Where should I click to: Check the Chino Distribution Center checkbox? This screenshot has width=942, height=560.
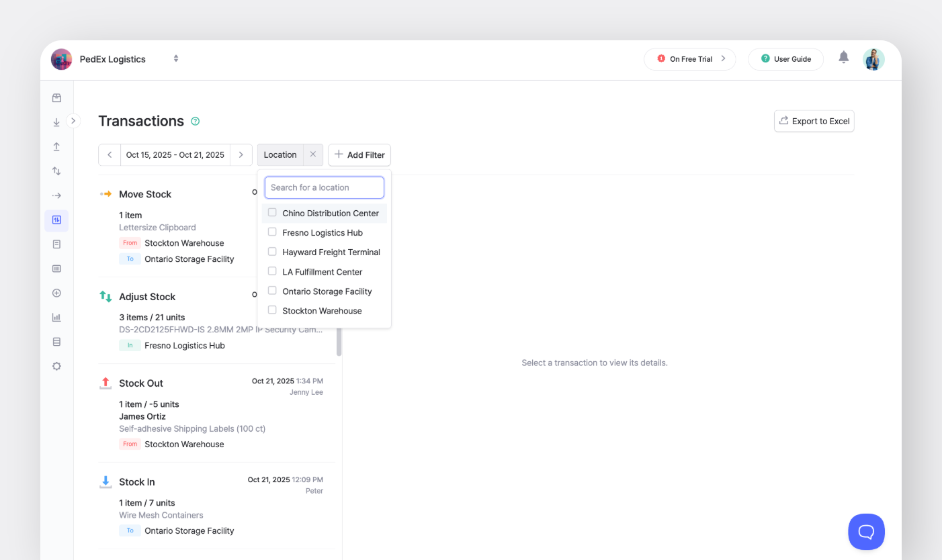[x=272, y=212]
